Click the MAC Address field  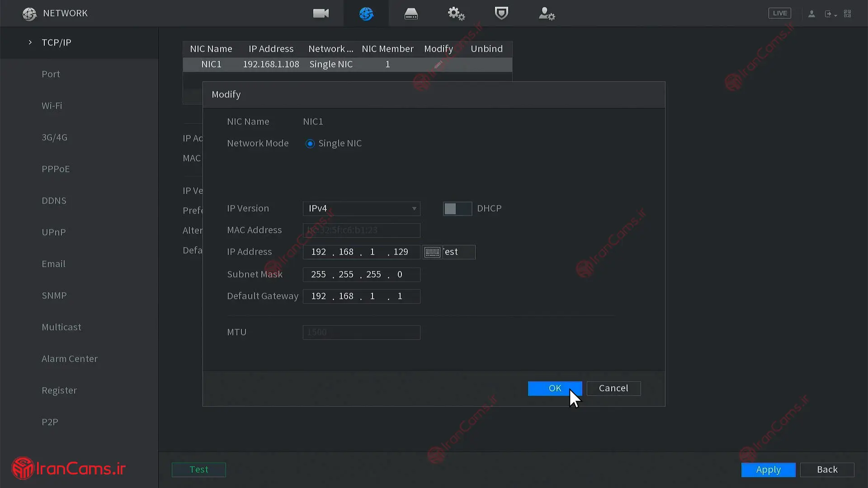[x=361, y=230]
